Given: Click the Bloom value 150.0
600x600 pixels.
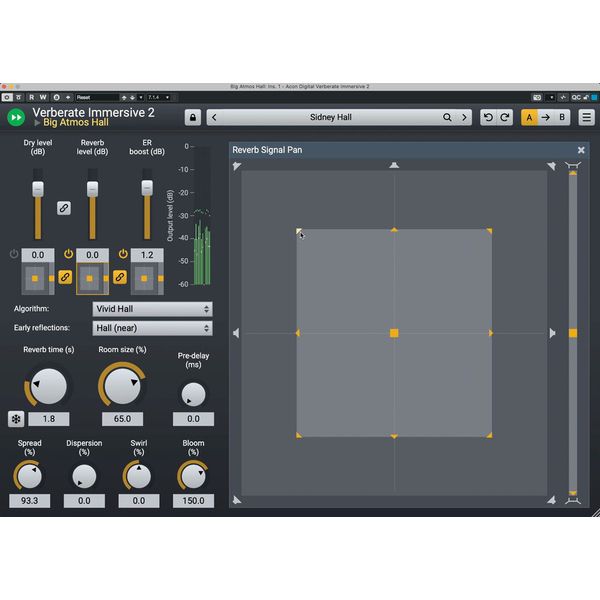Looking at the screenshot, I should point(193,501).
